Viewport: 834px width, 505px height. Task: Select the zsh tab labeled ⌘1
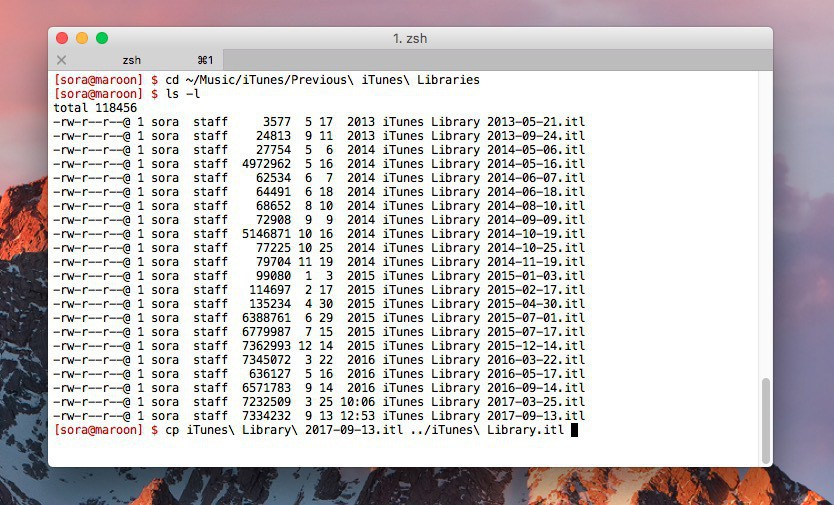(x=136, y=60)
